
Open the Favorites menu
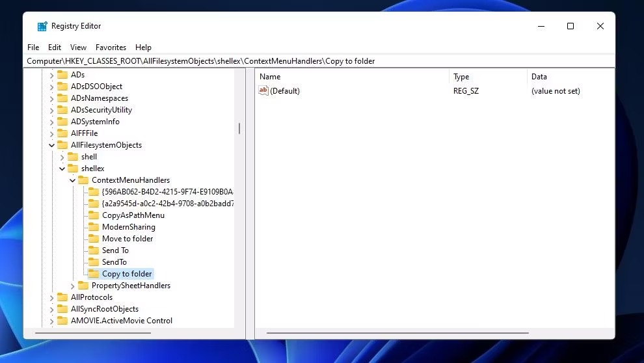111,47
